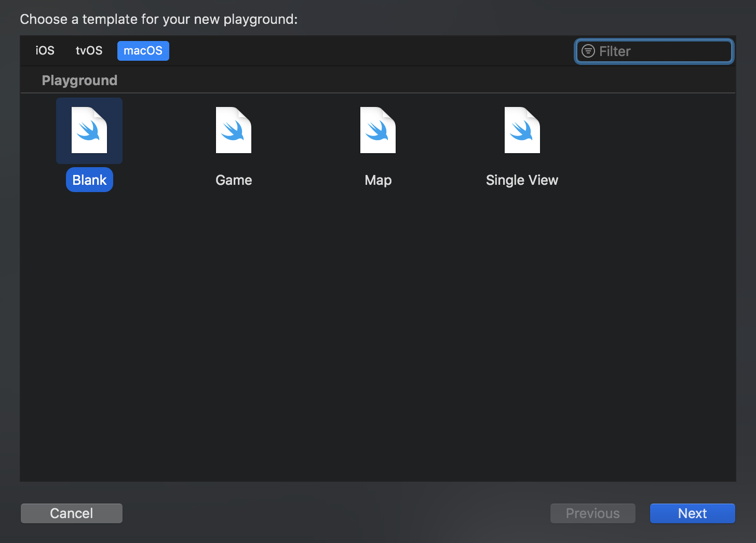Viewport: 756px width, 543px height.
Task: Select the Map playground template icon
Action: click(378, 130)
